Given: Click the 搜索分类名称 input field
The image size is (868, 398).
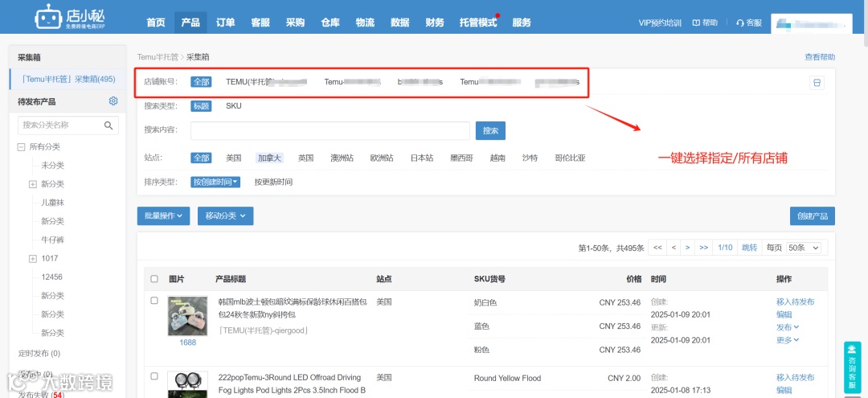Looking at the screenshot, I should click(x=68, y=125).
